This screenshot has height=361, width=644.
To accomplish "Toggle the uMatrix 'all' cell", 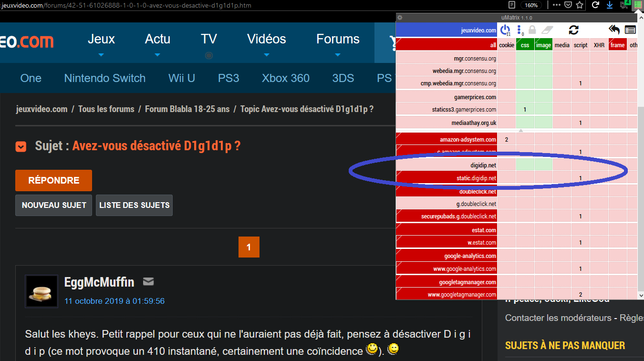I will 447,45.
